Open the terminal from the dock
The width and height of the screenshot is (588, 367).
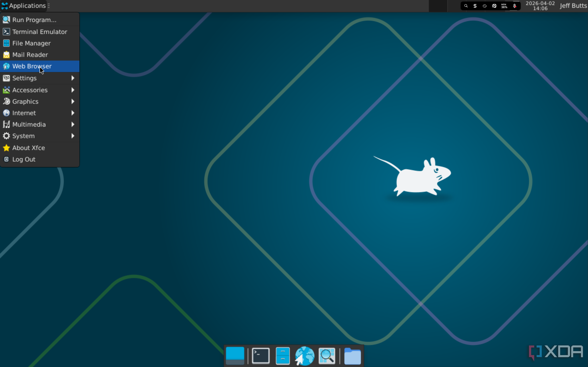point(261,356)
